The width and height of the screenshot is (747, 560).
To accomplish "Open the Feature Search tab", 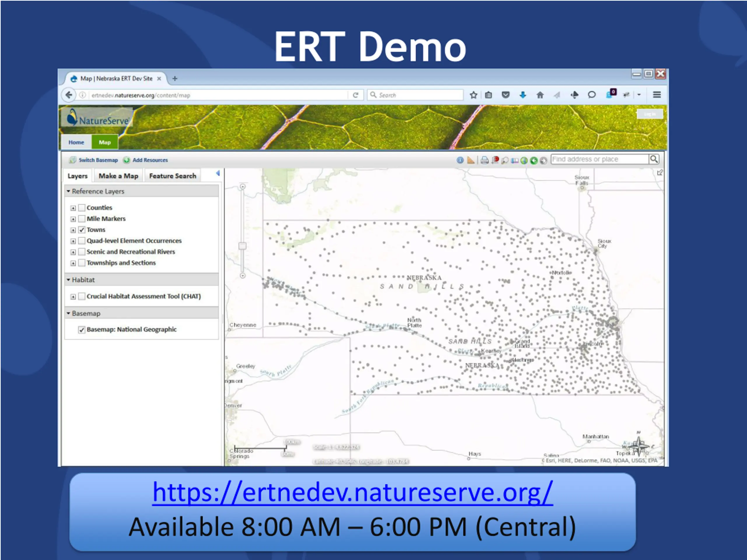I will click(172, 176).
